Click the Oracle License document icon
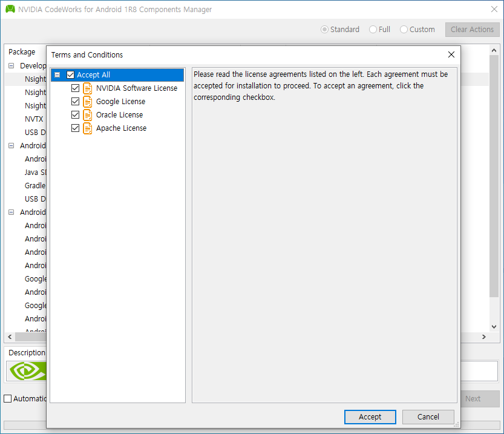The image size is (504, 434). pyautogui.click(x=87, y=115)
